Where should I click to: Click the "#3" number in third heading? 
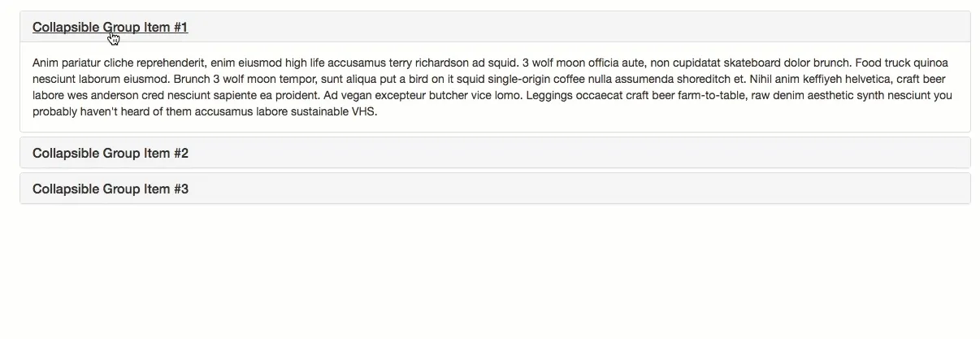(x=180, y=189)
